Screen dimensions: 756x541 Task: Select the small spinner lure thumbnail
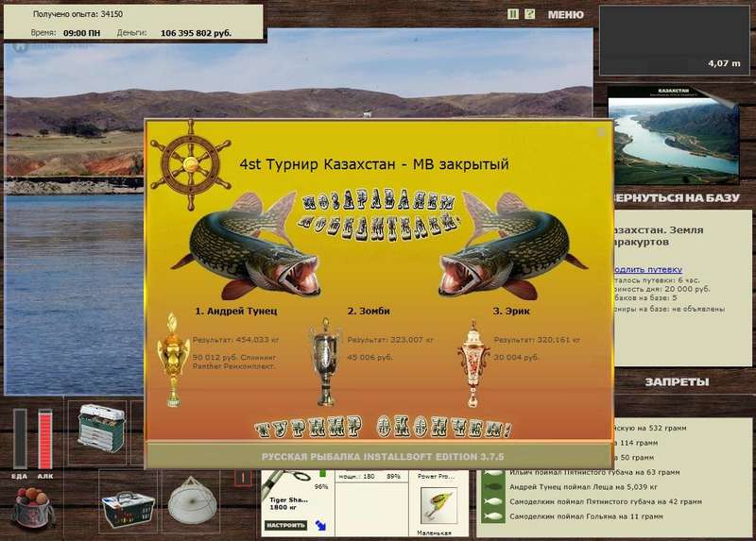[x=438, y=505]
